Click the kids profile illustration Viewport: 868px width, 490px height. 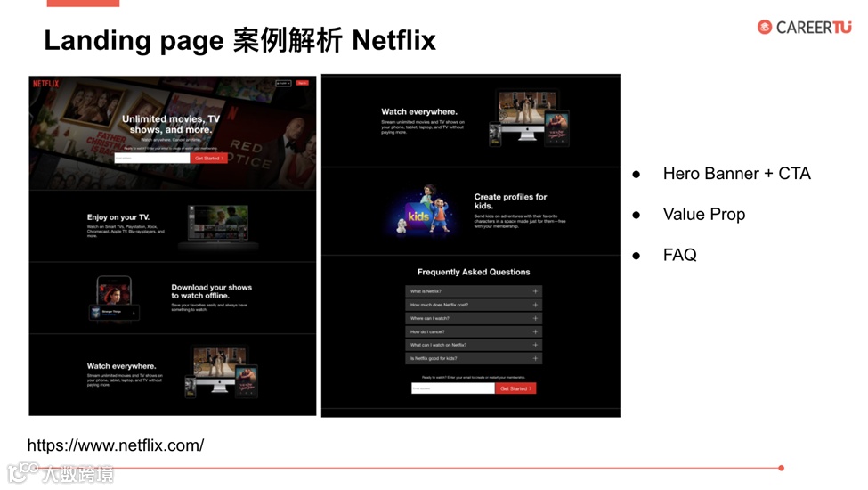425,211
